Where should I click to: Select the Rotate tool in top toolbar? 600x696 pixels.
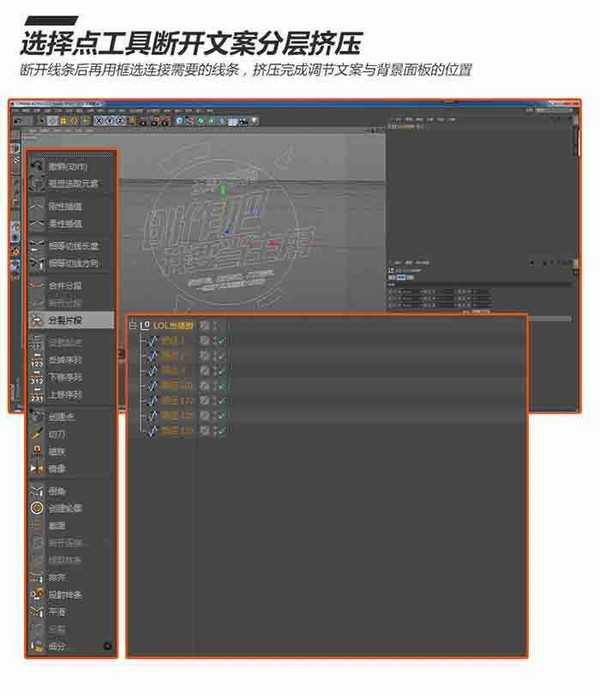pos(85,120)
